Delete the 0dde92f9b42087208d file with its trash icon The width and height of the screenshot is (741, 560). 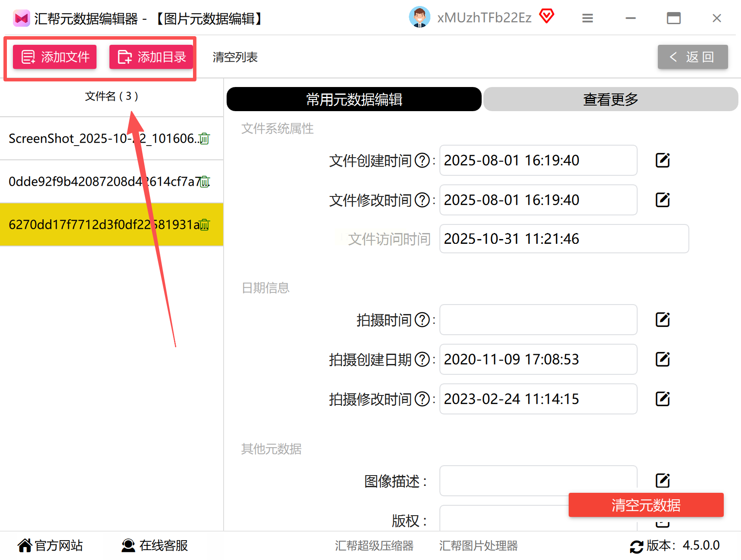[205, 182]
